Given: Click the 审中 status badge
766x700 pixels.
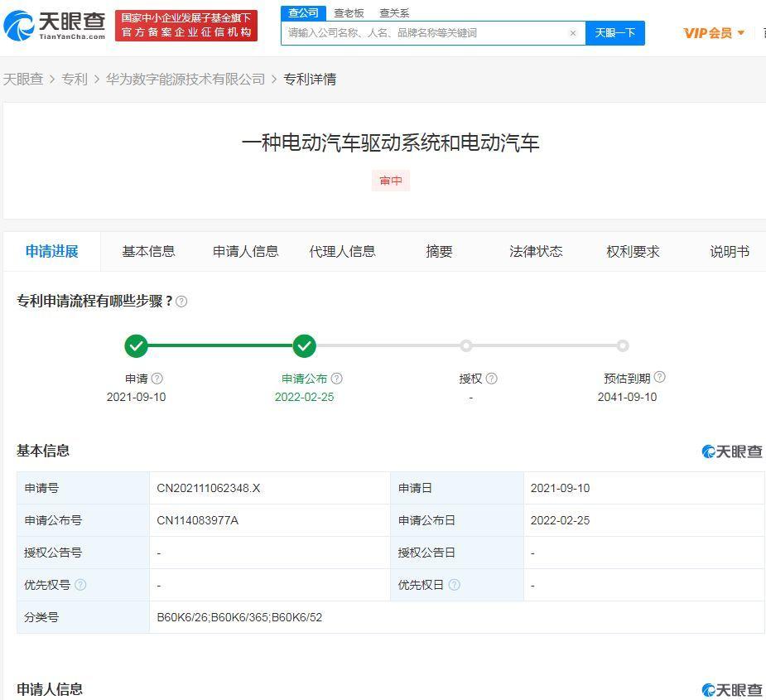Looking at the screenshot, I should click(x=391, y=181).
